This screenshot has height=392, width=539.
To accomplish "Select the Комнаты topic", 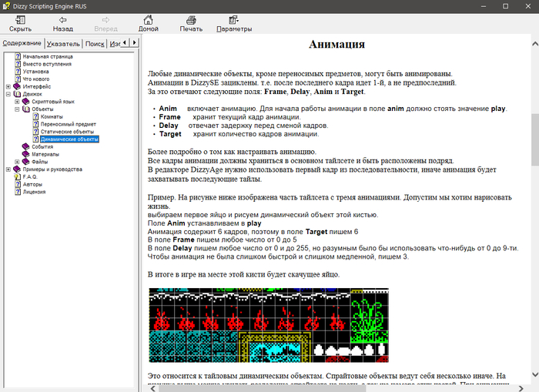I will click(52, 116).
